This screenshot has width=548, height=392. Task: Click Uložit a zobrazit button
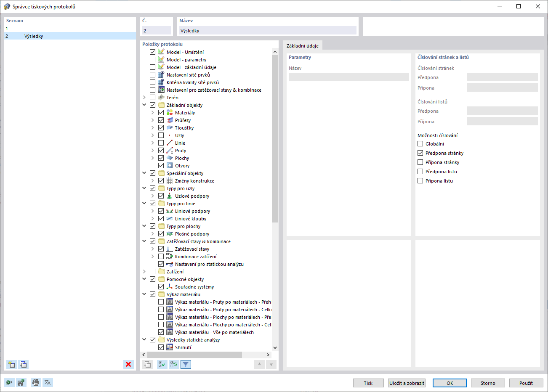click(x=407, y=383)
